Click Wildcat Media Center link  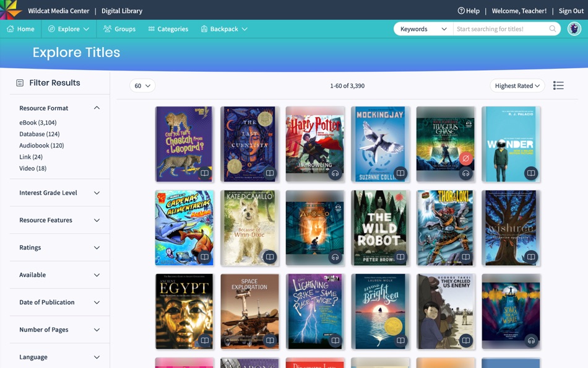point(59,11)
